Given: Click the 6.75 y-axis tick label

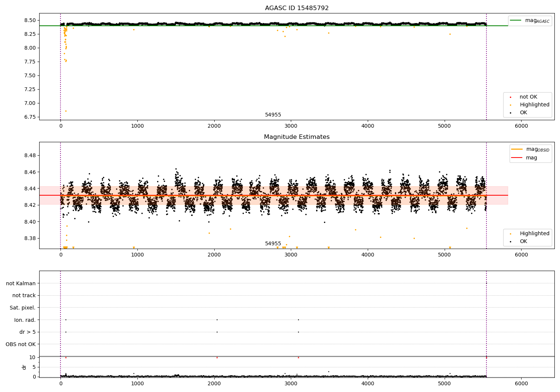Looking at the screenshot, I should (30, 117).
